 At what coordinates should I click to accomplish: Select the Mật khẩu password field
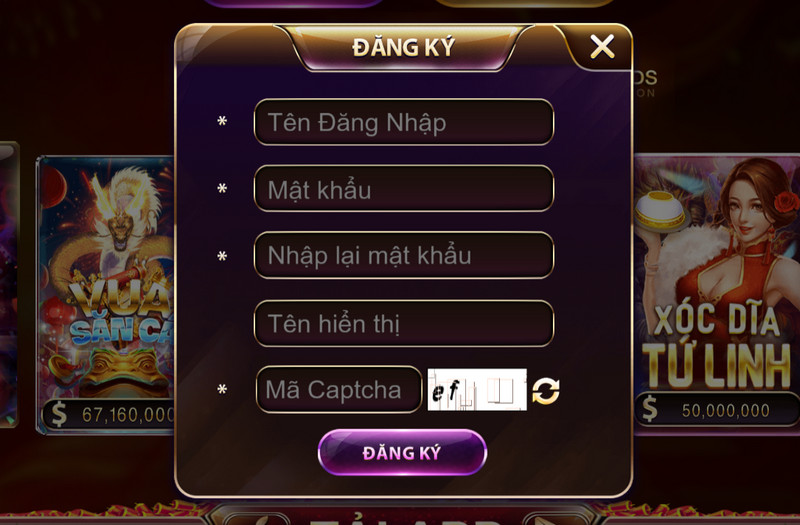(404, 188)
